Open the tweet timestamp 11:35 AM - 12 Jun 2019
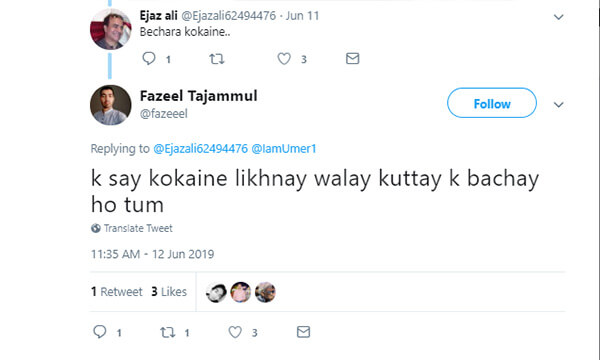This screenshot has height=360, width=600. (152, 254)
